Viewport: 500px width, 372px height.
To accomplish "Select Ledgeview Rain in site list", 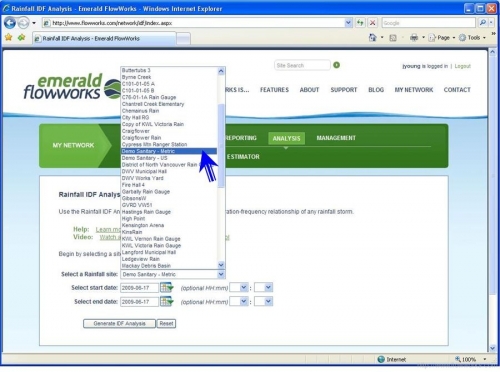I will pos(169,259).
